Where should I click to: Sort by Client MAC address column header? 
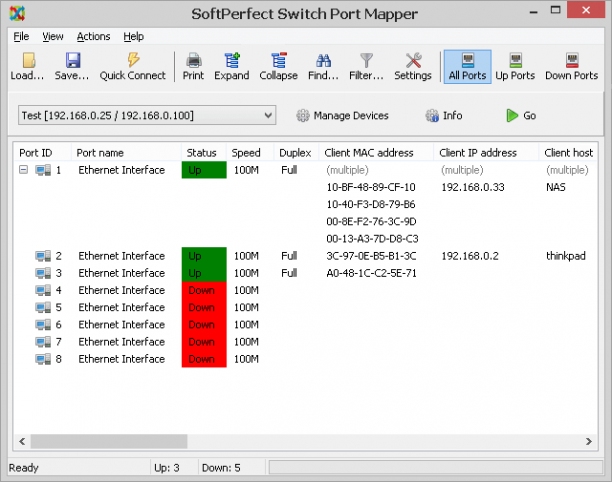pyautogui.click(x=376, y=153)
